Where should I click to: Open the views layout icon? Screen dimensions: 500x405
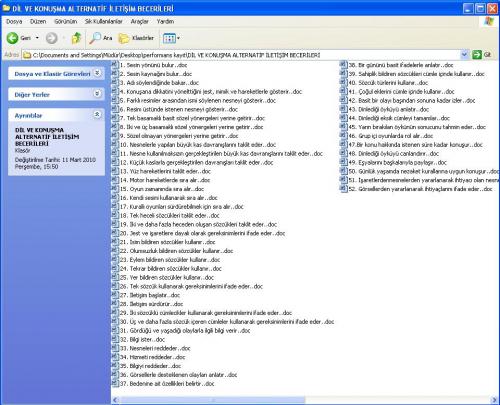(x=169, y=38)
